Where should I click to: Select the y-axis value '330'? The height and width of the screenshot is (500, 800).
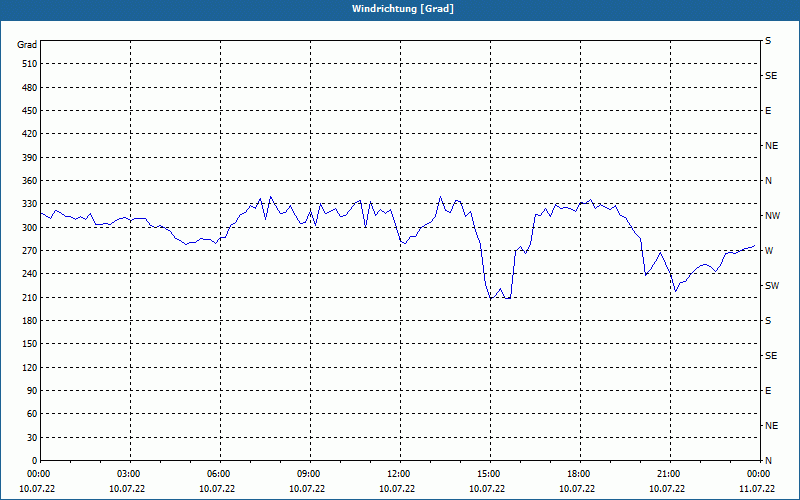pos(30,204)
